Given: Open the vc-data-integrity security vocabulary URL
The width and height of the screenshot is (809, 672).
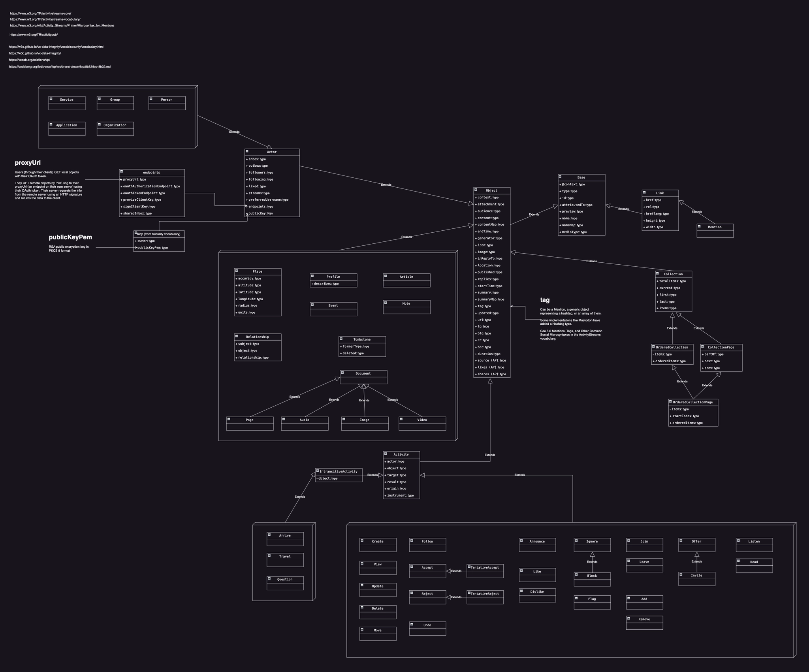Looking at the screenshot, I should tap(56, 47).
